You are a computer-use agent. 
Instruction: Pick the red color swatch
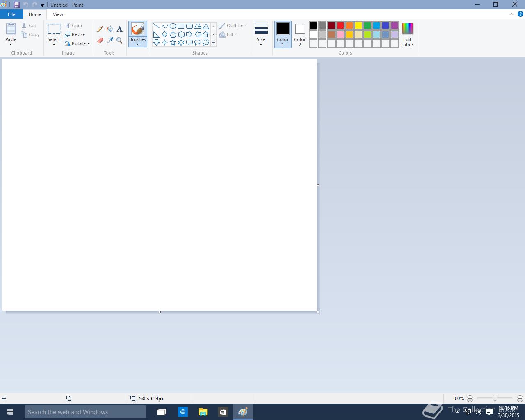340,25
